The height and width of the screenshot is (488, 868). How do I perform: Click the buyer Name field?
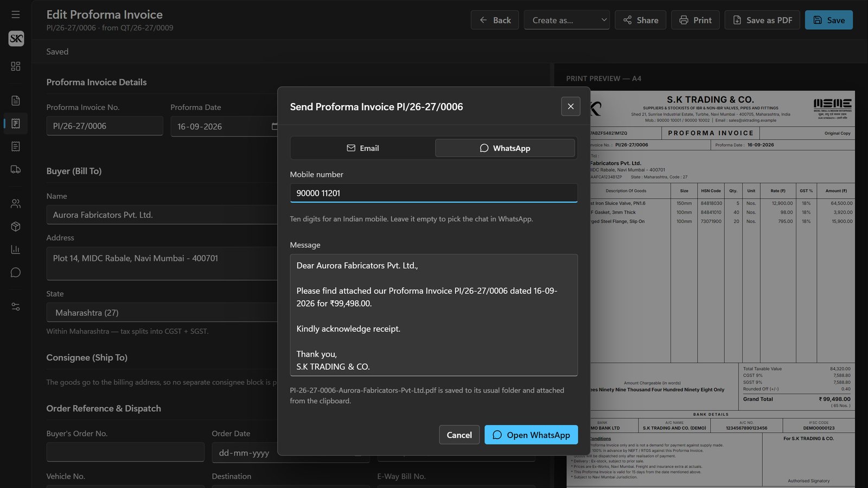coord(162,215)
